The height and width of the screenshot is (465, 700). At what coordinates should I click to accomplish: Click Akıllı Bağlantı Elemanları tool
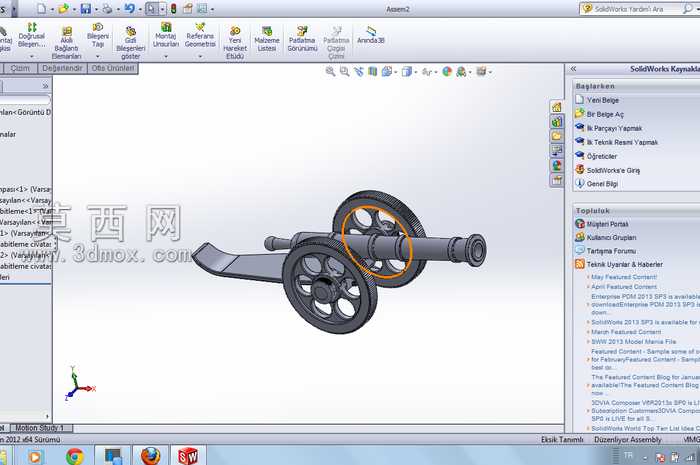(67, 43)
